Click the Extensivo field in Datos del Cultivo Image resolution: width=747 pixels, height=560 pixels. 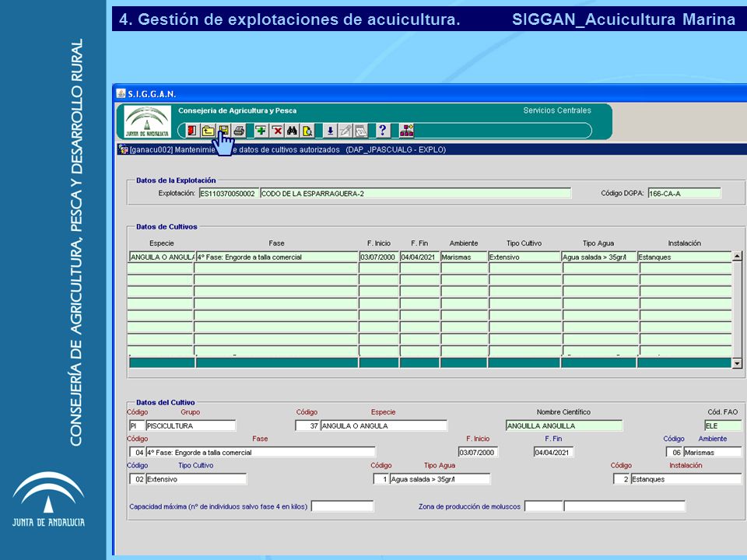[196, 479]
